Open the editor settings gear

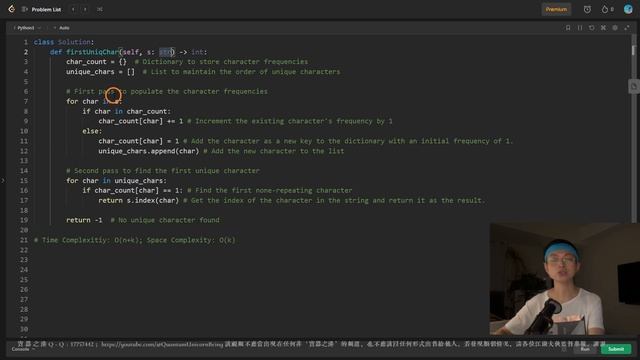pyautogui.click(x=615, y=28)
